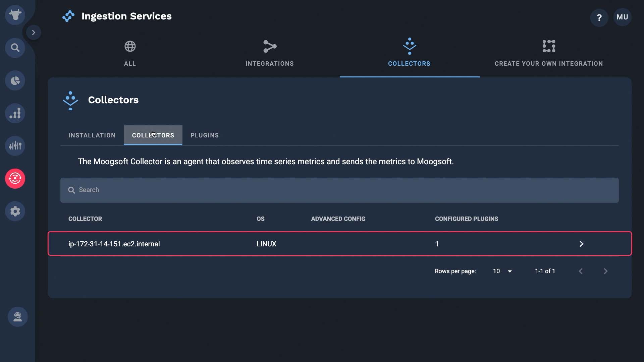
Task: Open the MU user avatar menu
Action: coord(623,17)
